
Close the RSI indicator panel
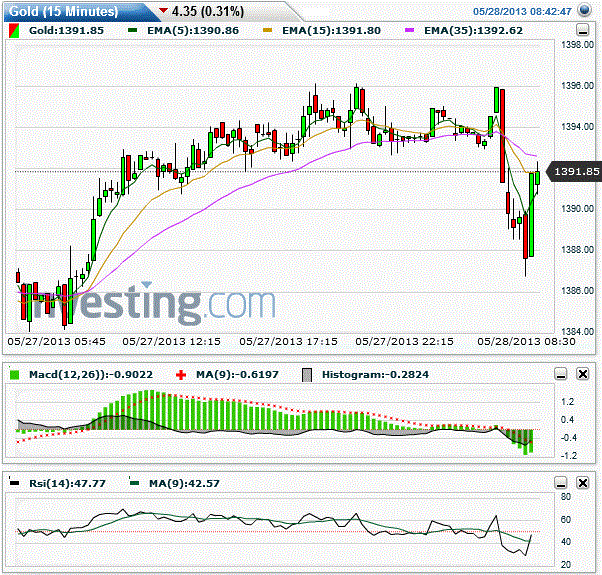[583, 482]
